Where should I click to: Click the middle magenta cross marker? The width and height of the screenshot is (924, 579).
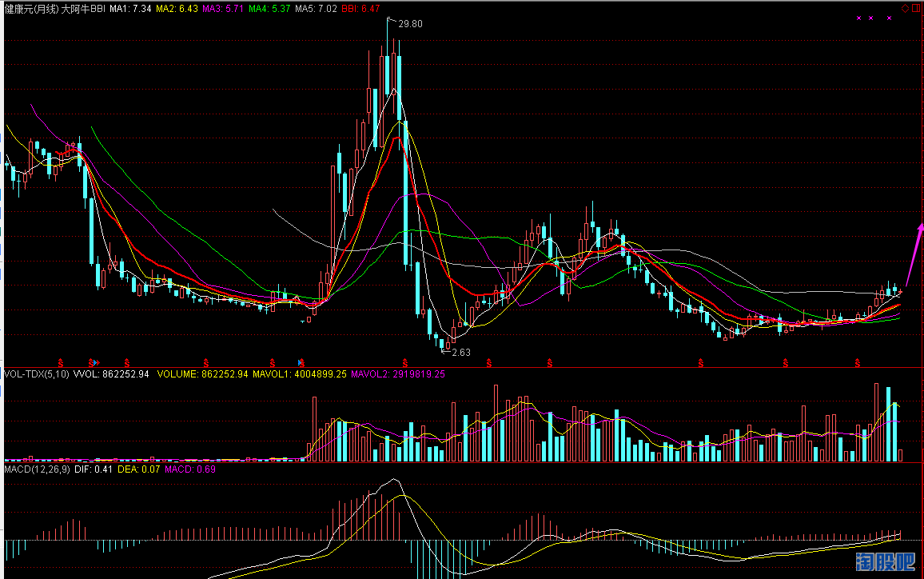coord(871,18)
